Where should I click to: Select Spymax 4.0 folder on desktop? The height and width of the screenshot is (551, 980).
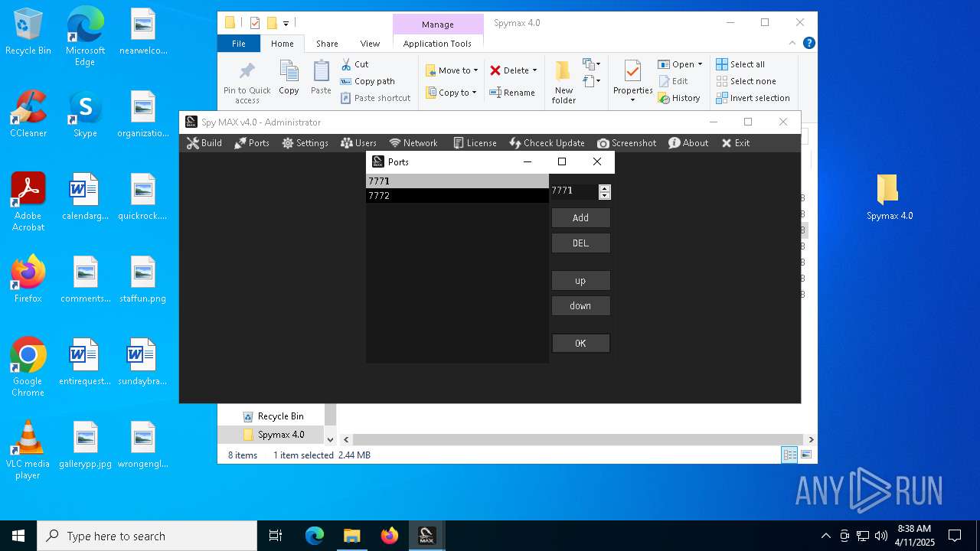(x=890, y=197)
